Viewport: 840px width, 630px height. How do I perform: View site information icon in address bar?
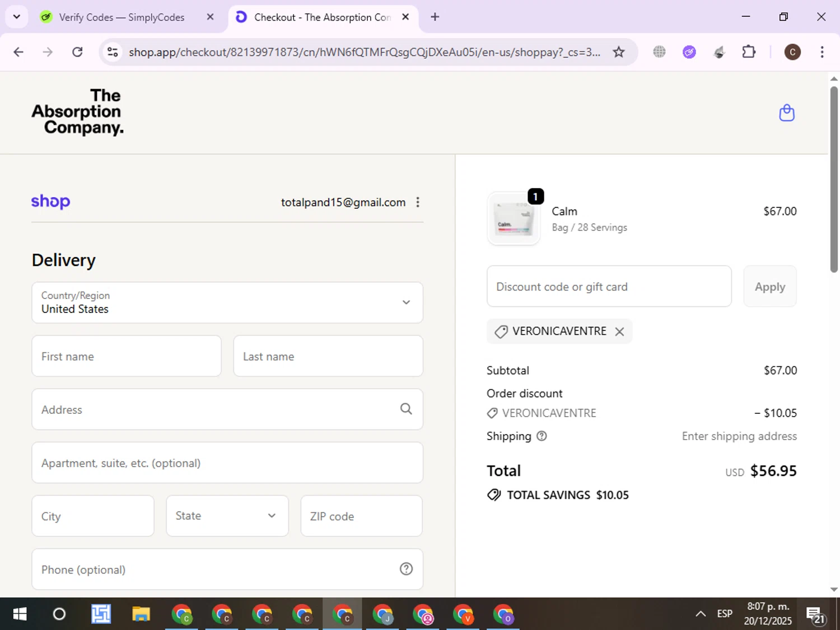tap(113, 52)
